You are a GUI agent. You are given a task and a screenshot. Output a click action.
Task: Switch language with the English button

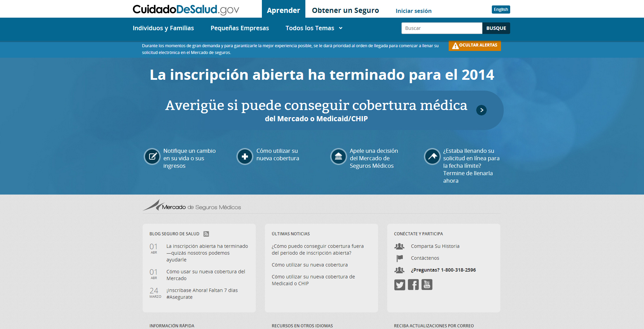point(501,10)
